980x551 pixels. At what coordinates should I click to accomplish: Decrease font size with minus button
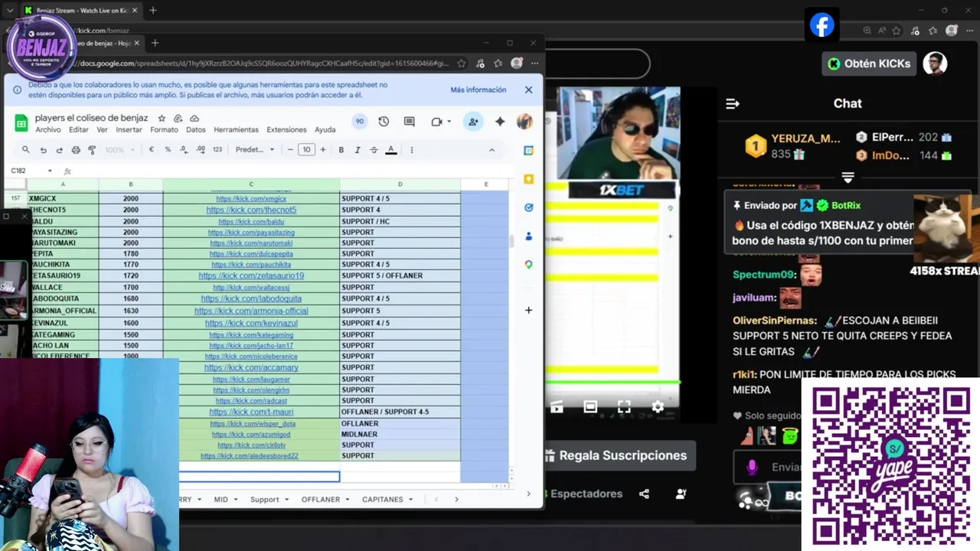tap(290, 150)
